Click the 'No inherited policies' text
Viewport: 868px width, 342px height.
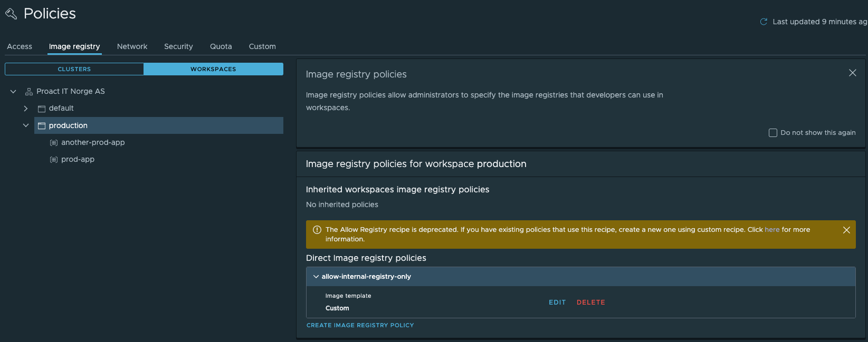(342, 204)
